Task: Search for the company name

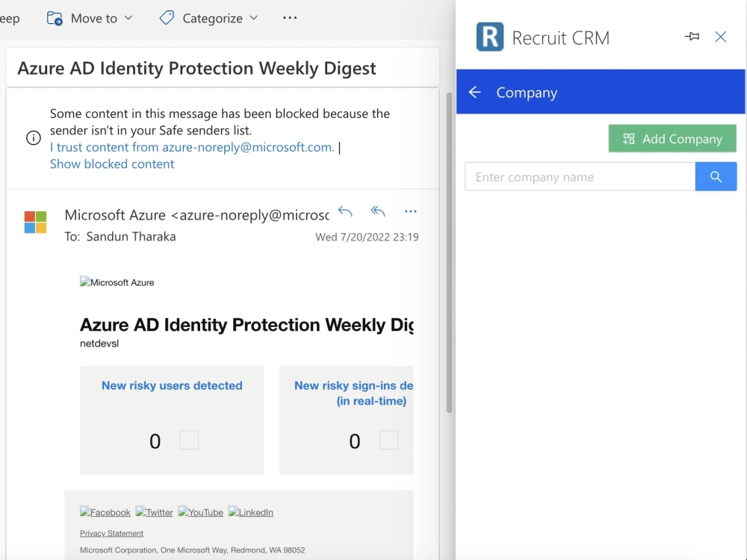Action: coord(716,177)
